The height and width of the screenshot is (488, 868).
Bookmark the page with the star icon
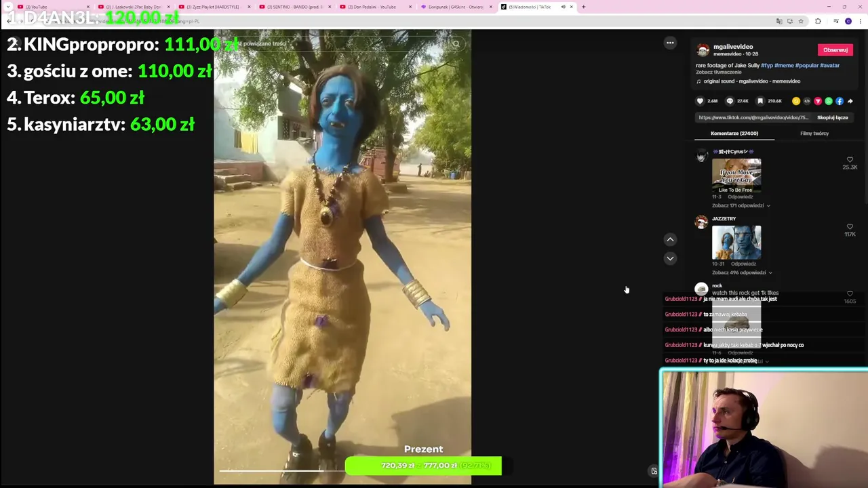click(801, 21)
